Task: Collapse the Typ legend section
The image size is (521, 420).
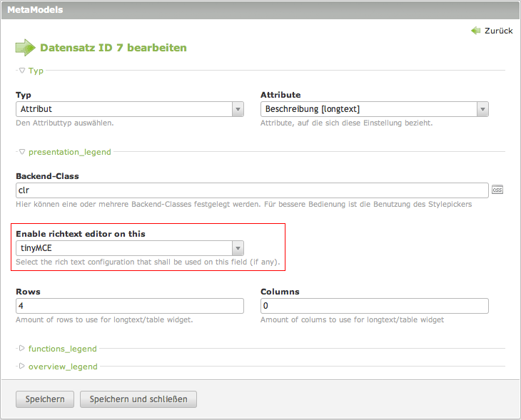Action: point(31,71)
